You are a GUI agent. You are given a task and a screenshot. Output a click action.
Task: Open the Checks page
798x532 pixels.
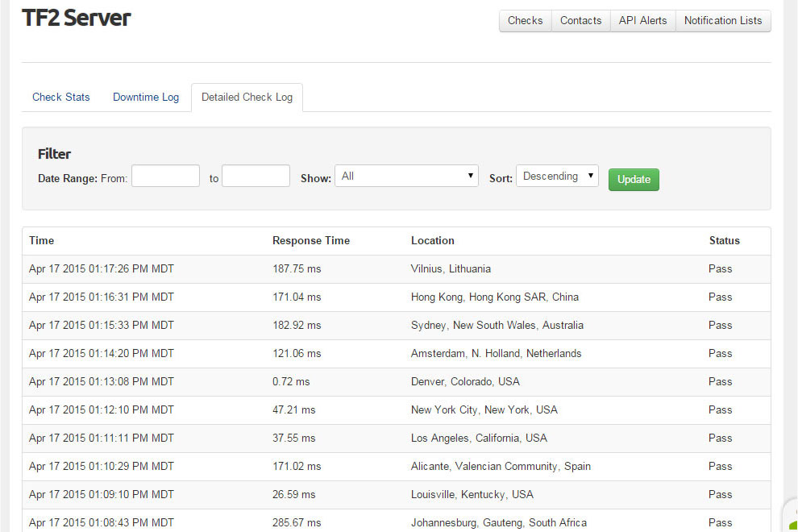click(x=526, y=21)
